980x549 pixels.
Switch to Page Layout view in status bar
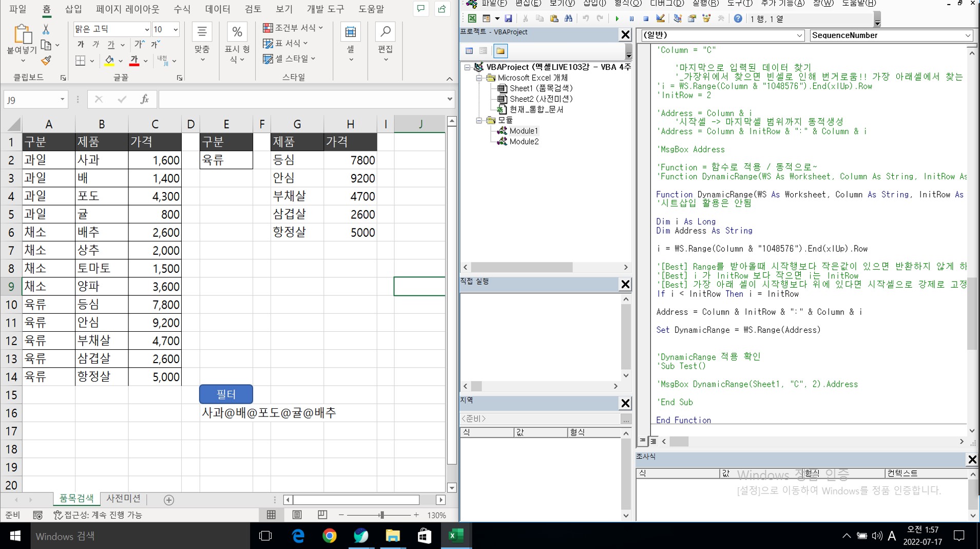[297, 515]
